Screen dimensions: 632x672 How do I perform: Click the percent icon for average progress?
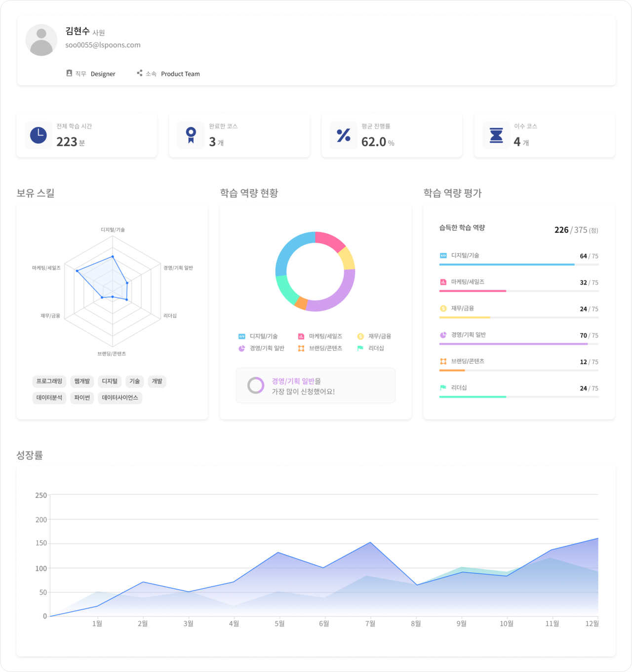pyautogui.click(x=344, y=135)
